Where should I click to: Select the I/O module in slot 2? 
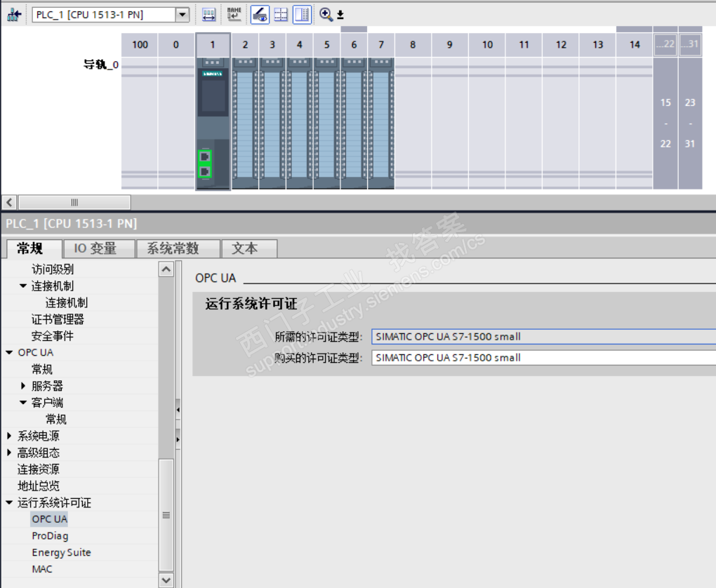[245, 122]
